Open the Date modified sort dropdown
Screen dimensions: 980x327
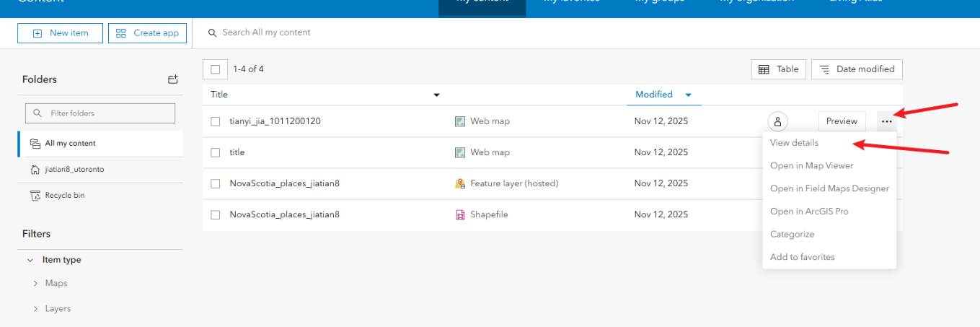pos(857,69)
